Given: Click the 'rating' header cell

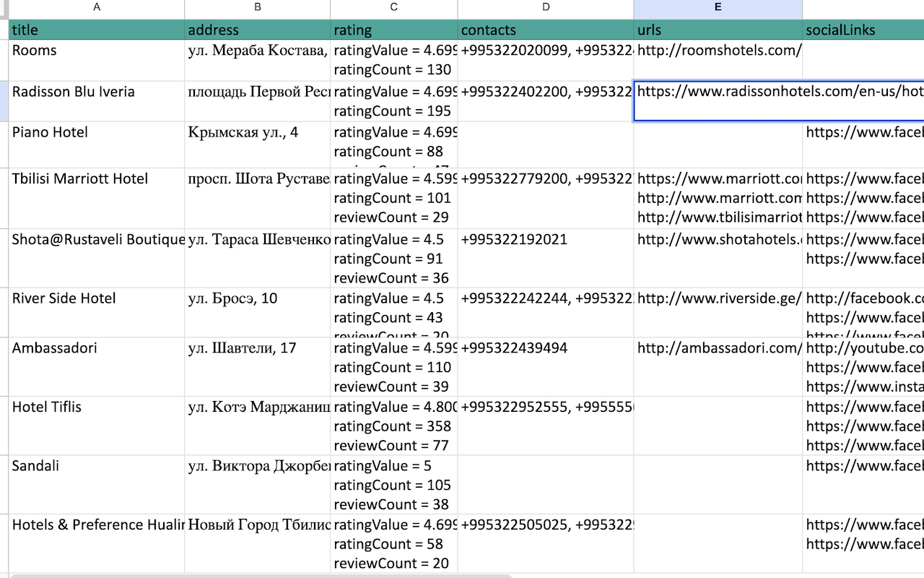Looking at the screenshot, I should click(x=394, y=30).
